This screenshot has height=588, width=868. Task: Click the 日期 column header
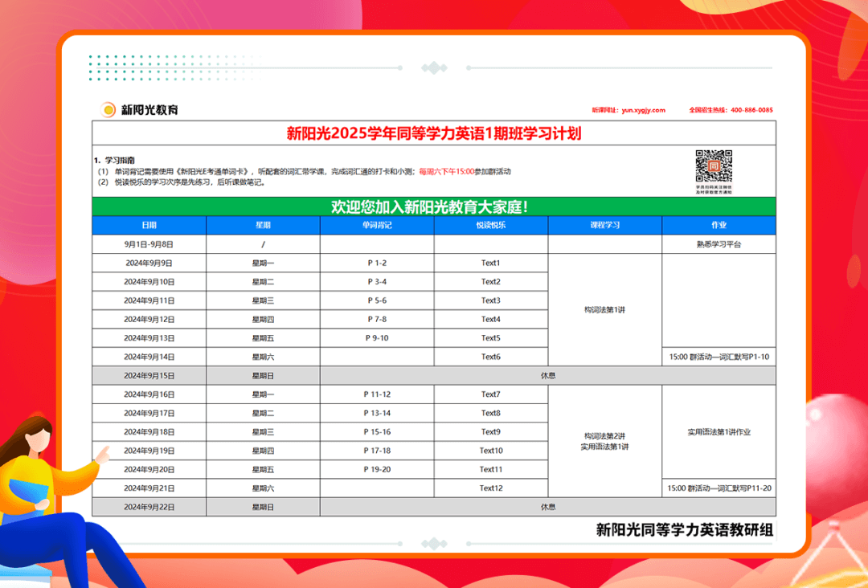pyautogui.click(x=149, y=225)
